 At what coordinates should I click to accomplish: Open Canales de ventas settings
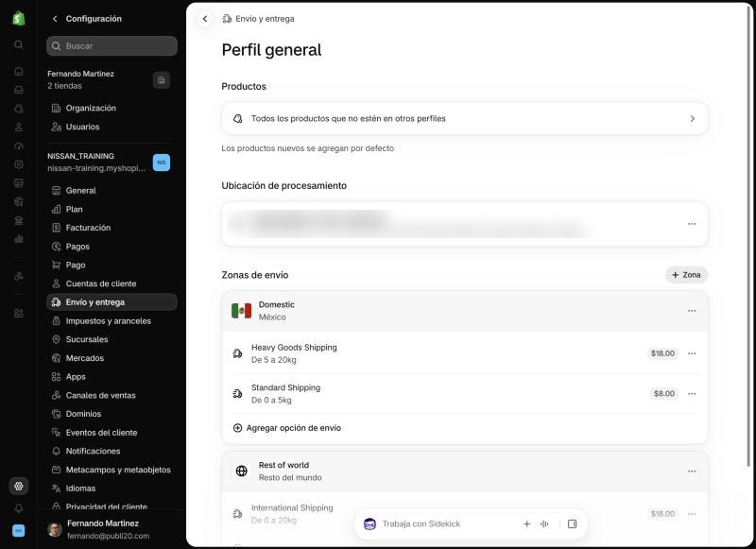click(x=112, y=395)
